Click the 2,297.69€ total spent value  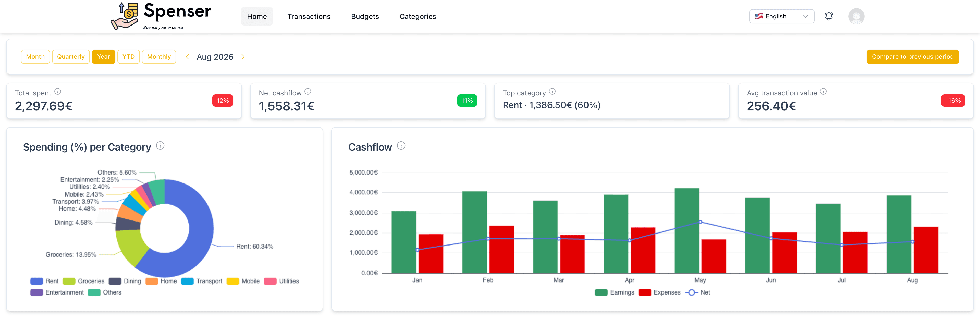coord(44,106)
